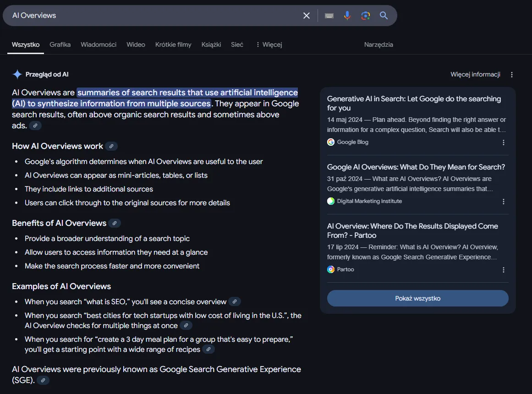This screenshot has width=532, height=394.
Task: Select the Książki tab
Action: coord(211,45)
